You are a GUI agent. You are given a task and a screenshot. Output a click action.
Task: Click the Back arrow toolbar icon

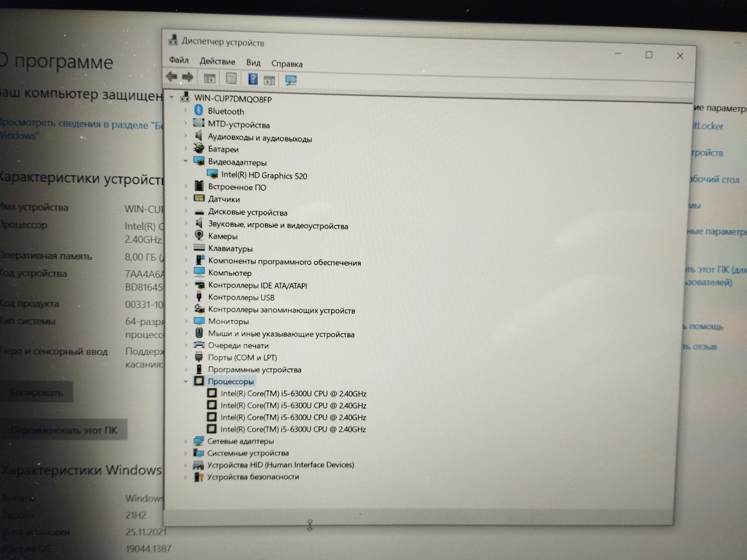tap(172, 77)
